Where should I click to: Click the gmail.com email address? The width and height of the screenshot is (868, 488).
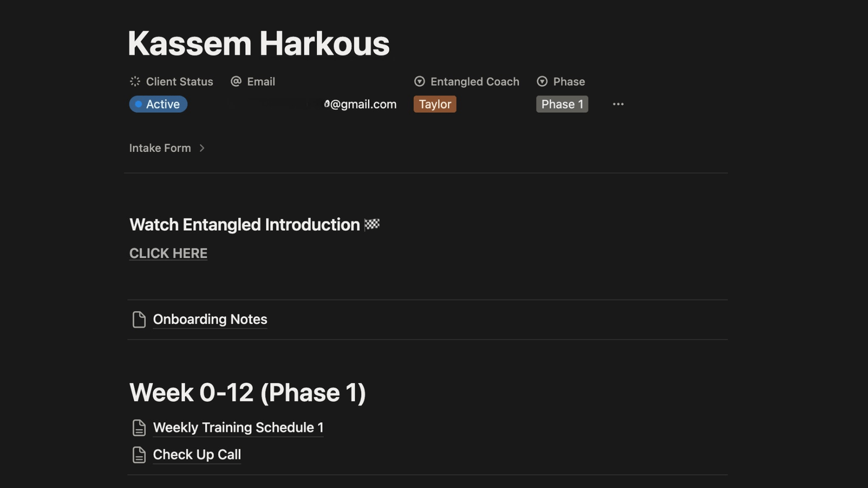[x=360, y=104]
